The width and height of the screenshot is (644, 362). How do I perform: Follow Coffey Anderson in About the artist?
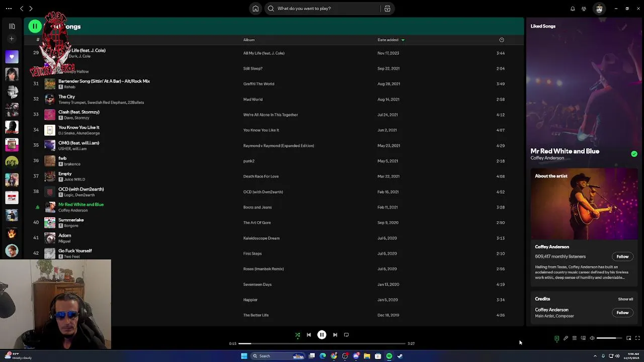(622, 257)
